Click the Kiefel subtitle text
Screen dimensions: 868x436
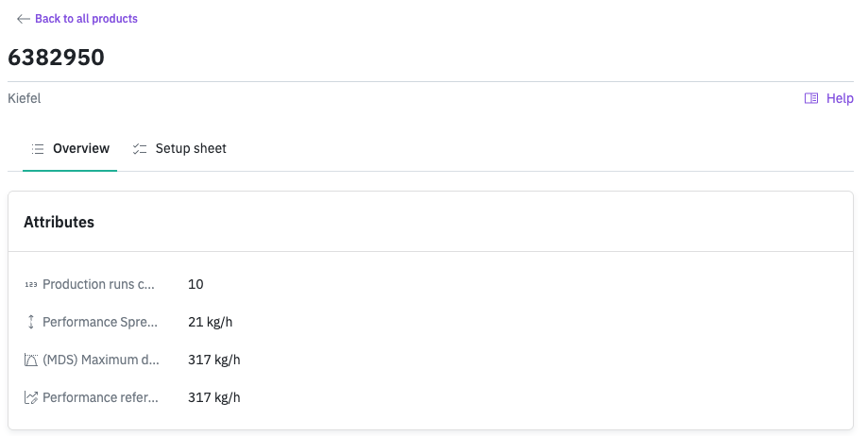coord(25,98)
